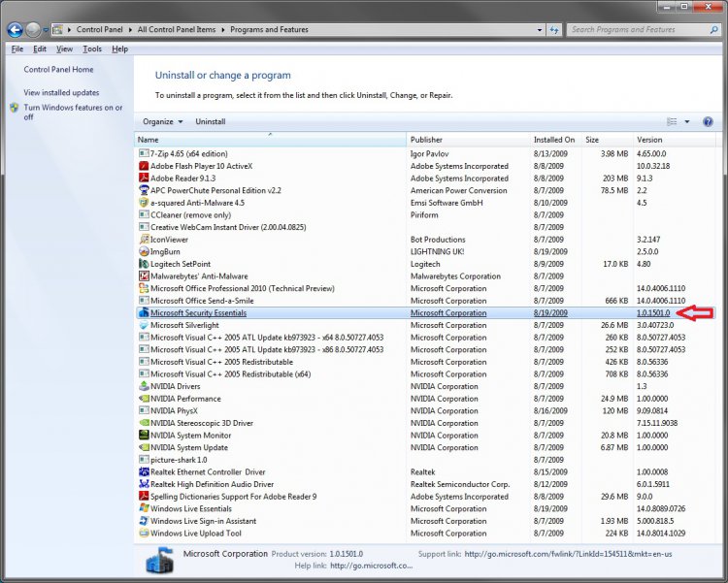Screen dimensions: 728x583
Task: Click the All Control Panel Items breadcrumb
Action: 177,30
